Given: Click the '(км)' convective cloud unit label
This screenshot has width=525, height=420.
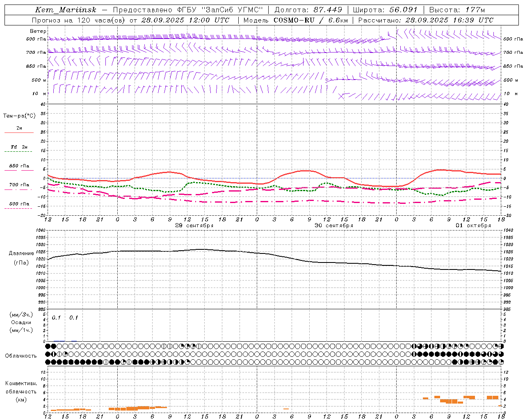Looking at the screenshot, I should [x=21, y=399].
